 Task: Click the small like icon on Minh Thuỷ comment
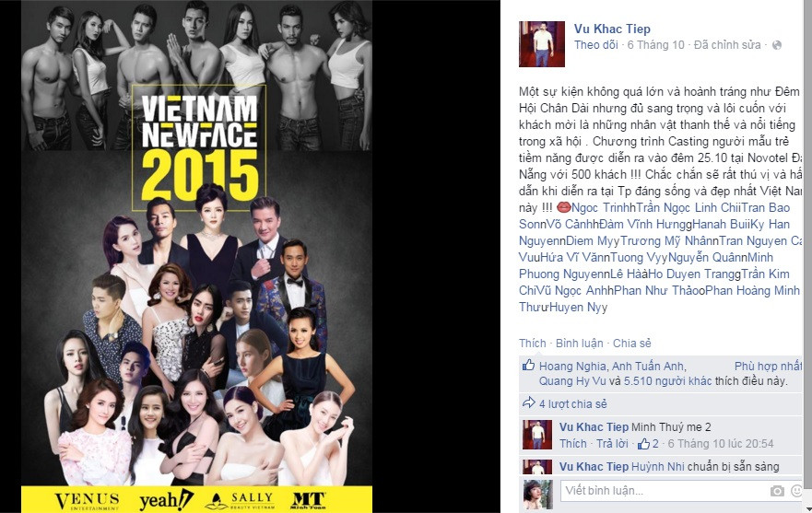click(643, 444)
